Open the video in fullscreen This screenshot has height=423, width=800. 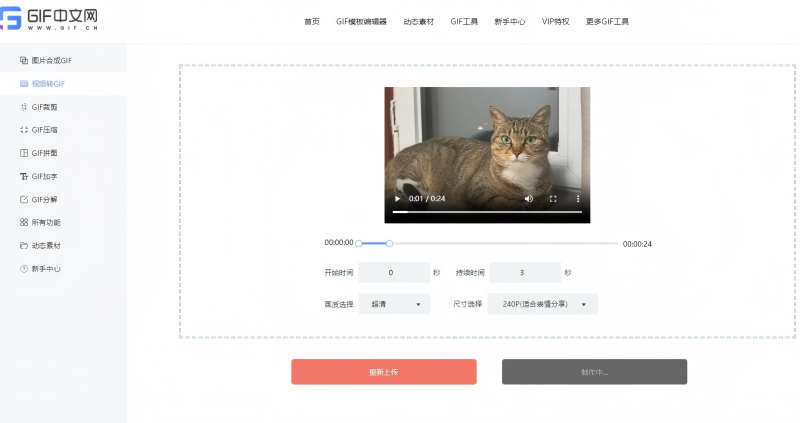(553, 198)
